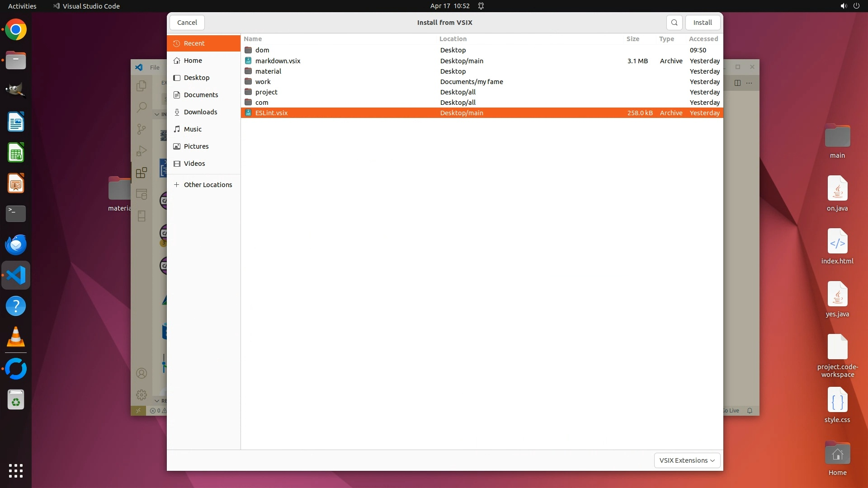Click the Run and Debug icon
The height and width of the screenshot is (488, 868).
[x=142, y=151]
